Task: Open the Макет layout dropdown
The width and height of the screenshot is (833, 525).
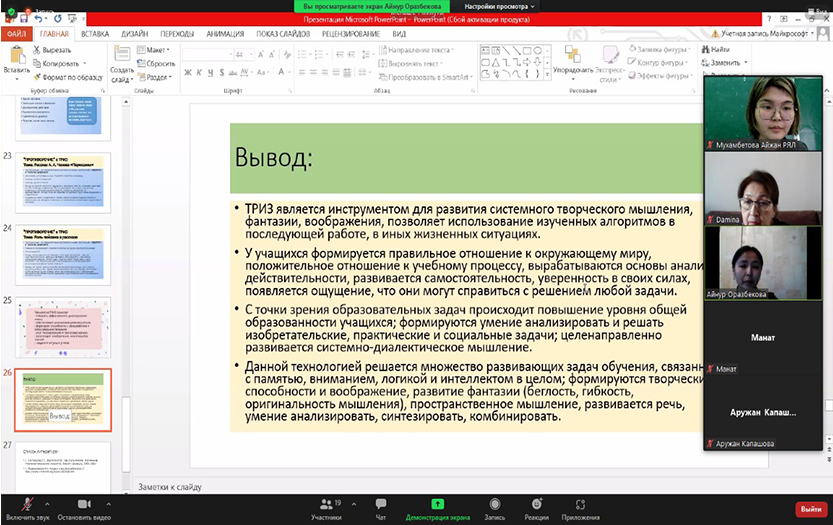Action: point(155,49)
